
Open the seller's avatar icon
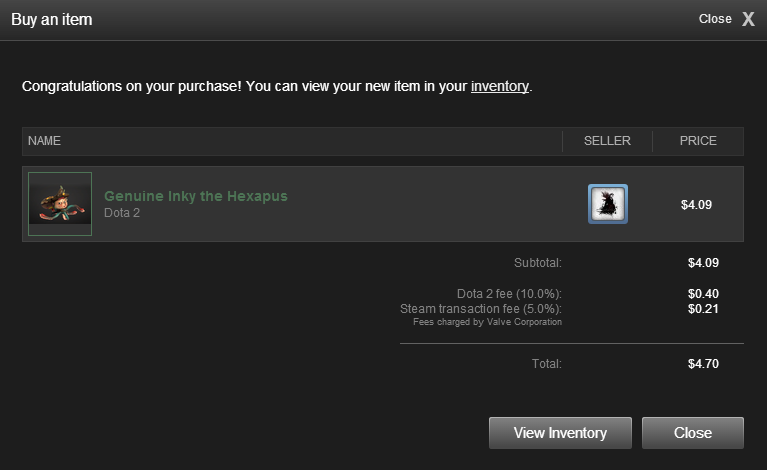click(607, 204)
